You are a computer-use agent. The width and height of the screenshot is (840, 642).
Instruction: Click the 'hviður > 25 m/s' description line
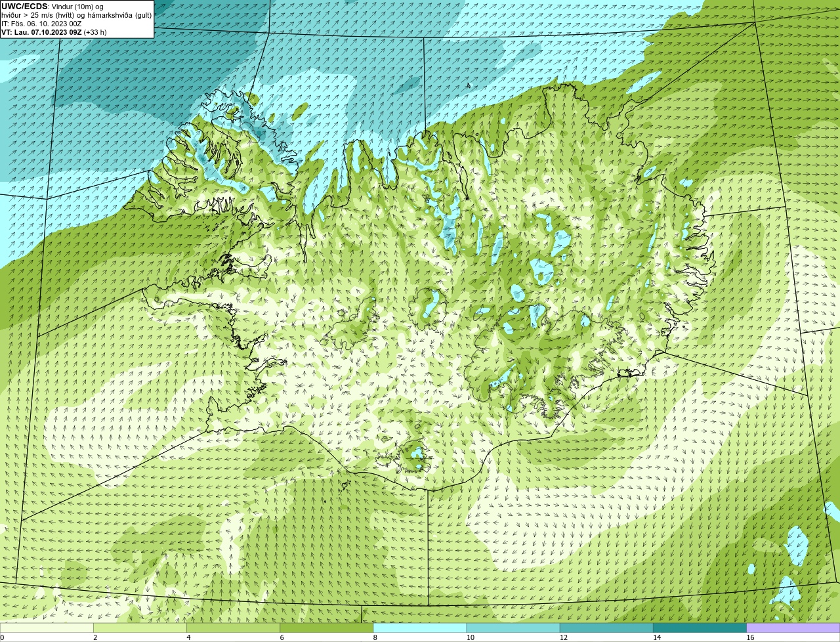(76, 15)
